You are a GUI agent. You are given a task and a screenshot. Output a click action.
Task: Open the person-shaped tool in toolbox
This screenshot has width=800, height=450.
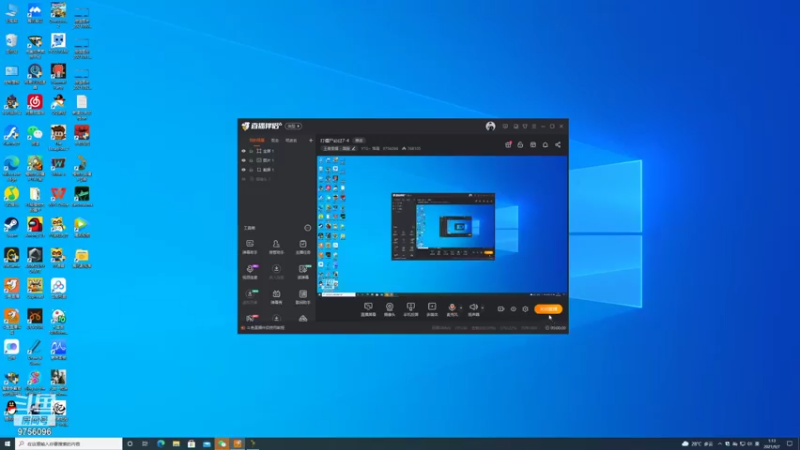point(276,246)
